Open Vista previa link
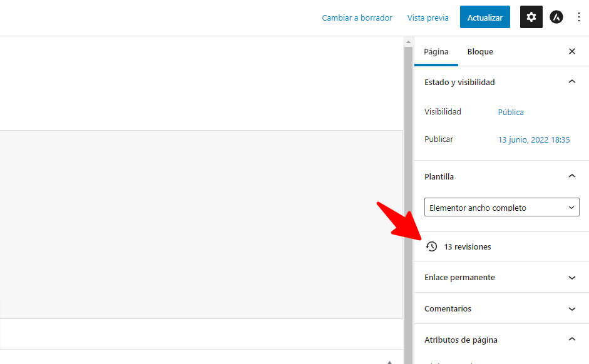589x364 pixels. coord(428,18)
